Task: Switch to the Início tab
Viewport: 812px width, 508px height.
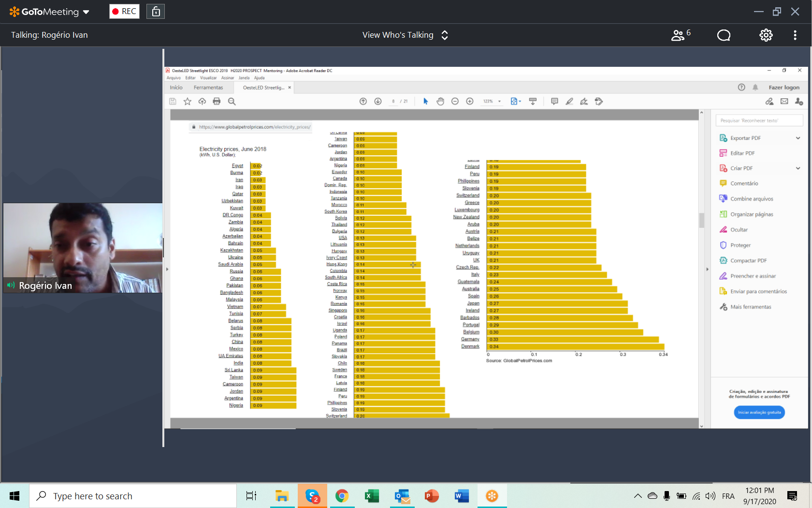Action: click(x=176, y=88)
